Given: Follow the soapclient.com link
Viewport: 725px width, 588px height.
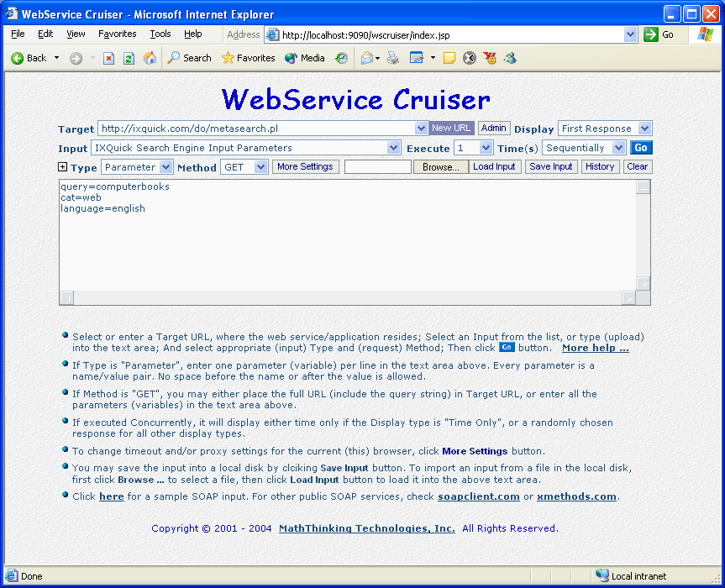Looking at the screenshot, I should pos(478,496).
